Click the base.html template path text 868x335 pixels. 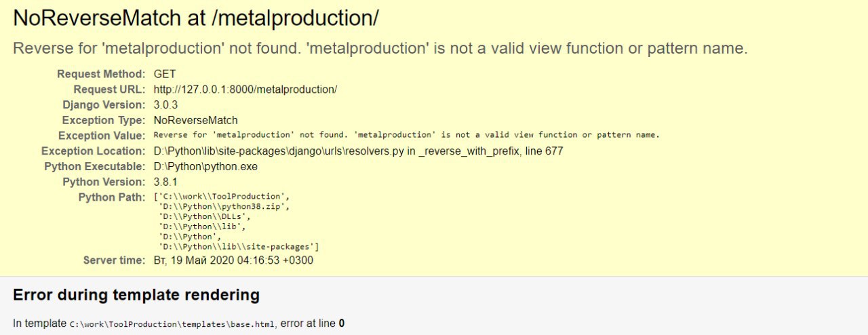point(173,324)
